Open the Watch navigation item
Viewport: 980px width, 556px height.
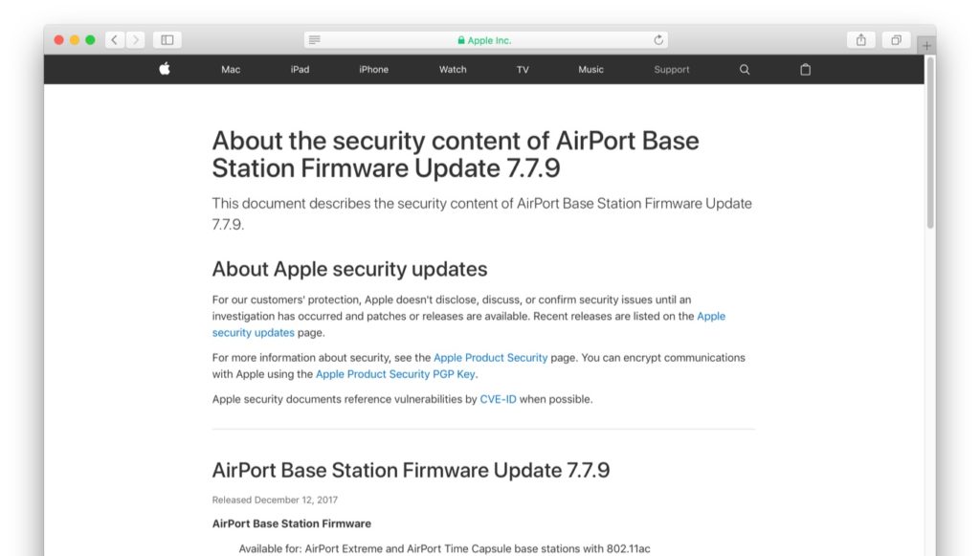[x=453, y=70]
